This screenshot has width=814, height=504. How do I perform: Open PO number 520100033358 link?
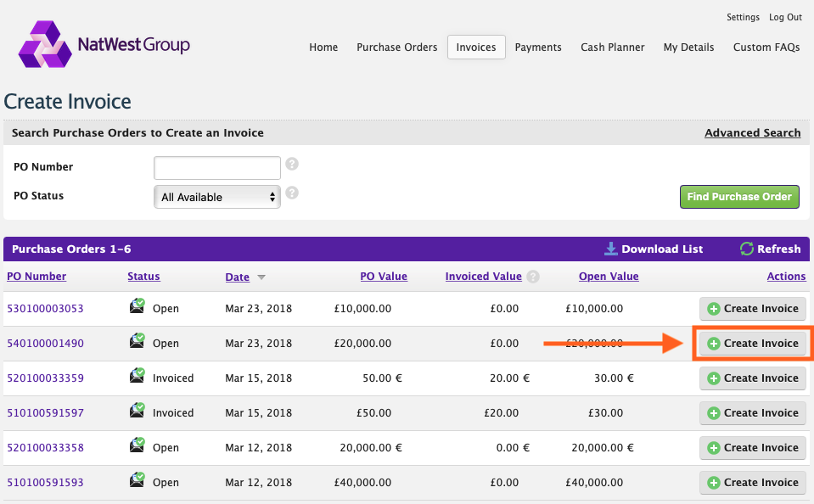(x=45, y=448)
